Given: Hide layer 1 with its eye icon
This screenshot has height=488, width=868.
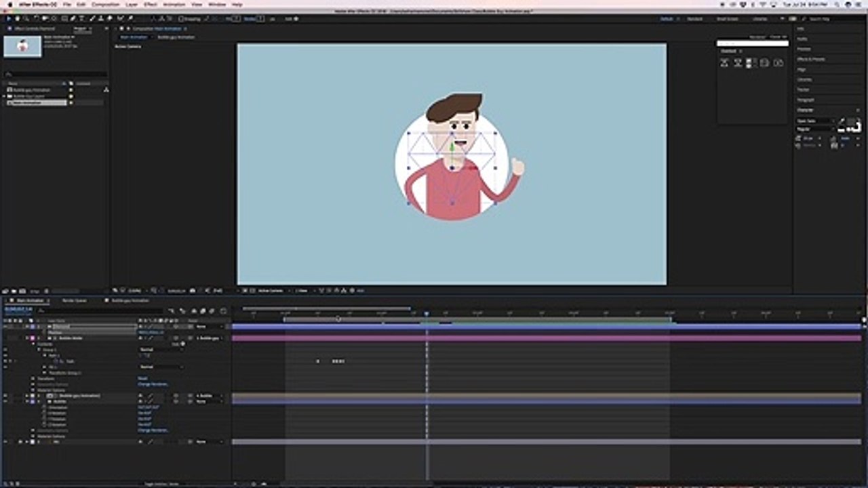Looking at the screenshot, I should pyautogui.click(x=5, y=326).
